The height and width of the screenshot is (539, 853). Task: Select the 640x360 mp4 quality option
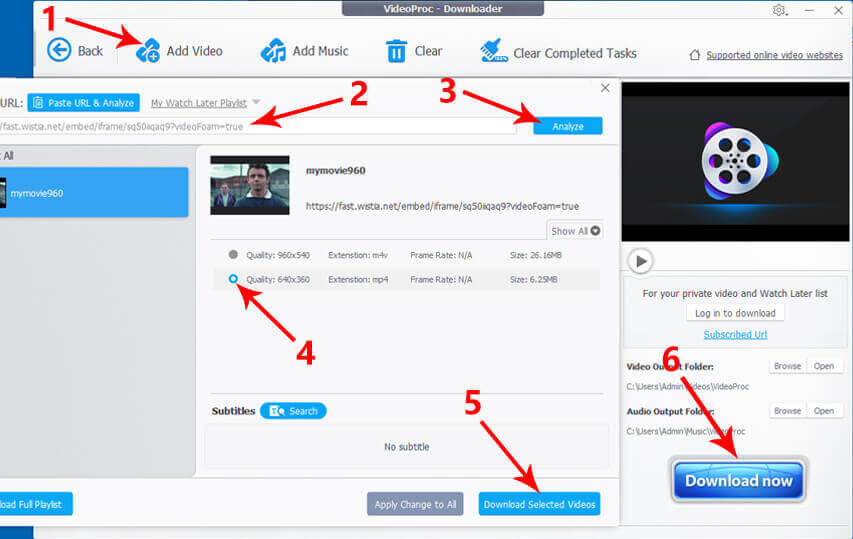[233, 278]
